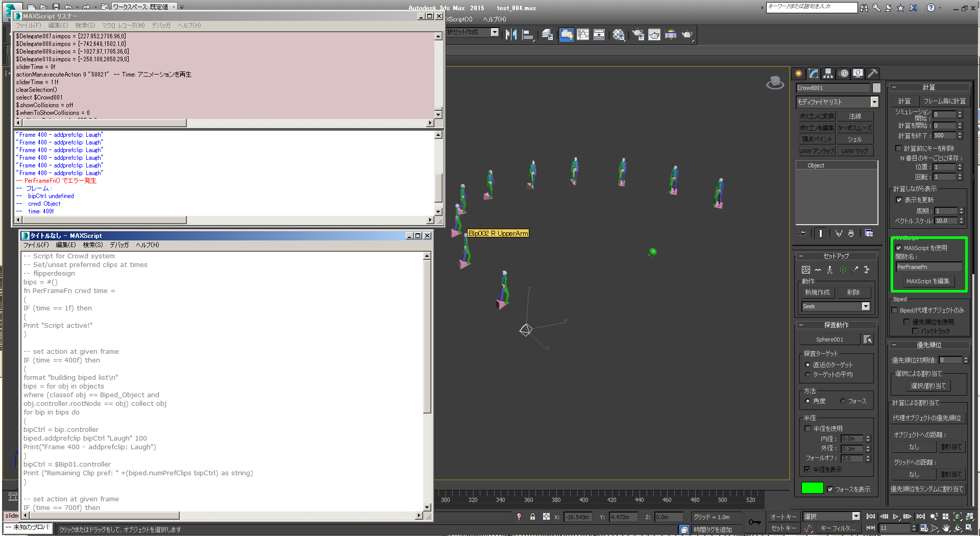Open 編集 menu in script editor window

tap(66, 245)
